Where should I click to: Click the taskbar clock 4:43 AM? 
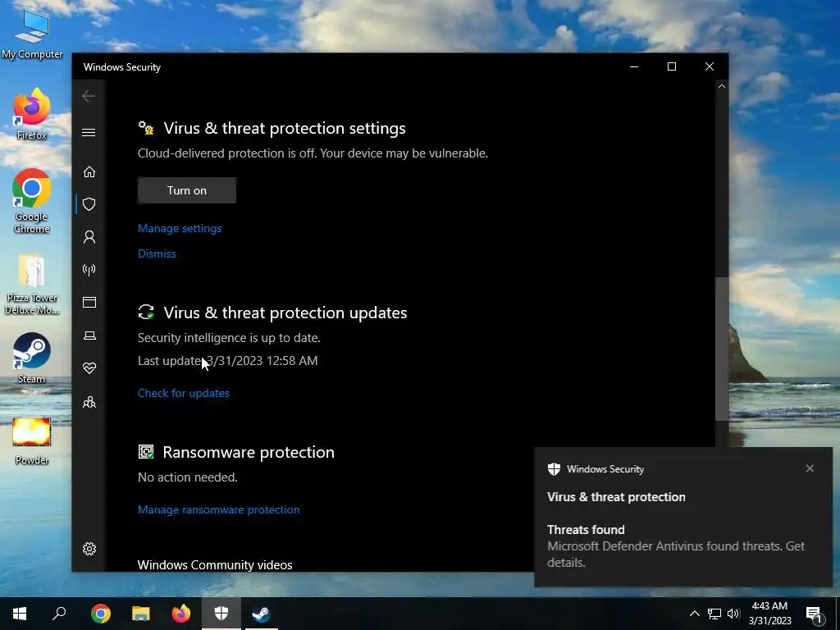click(x=769, y=614)
